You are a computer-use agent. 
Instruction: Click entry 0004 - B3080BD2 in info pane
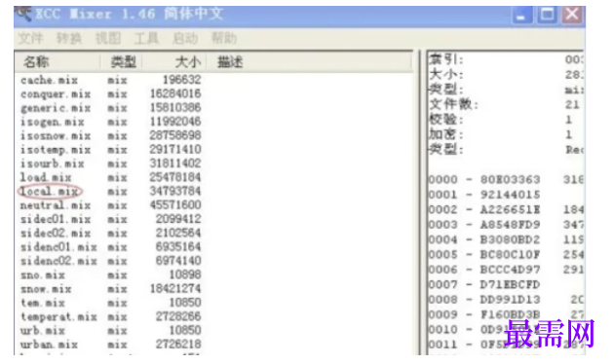coord(484,239)
